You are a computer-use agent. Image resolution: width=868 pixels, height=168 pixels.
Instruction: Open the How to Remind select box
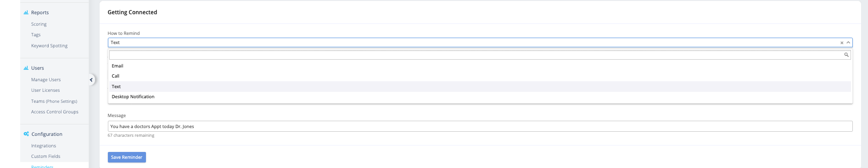point(480,43)
